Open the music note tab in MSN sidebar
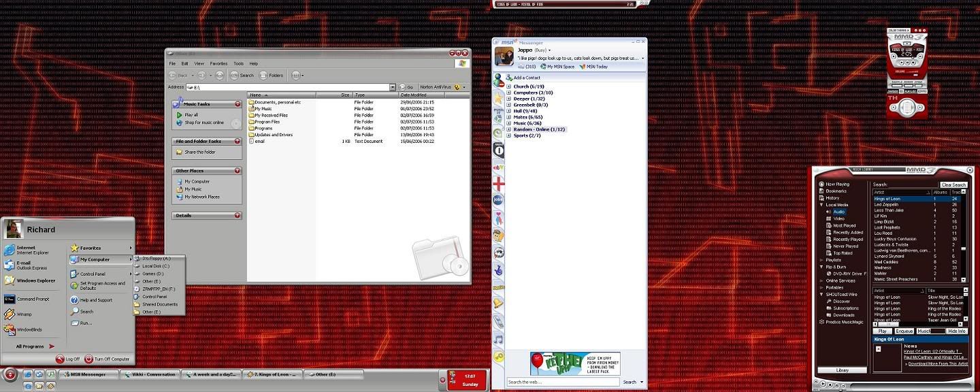Image resolution: width=980 pixels, height=392 pixels. [x=498, y=339]
